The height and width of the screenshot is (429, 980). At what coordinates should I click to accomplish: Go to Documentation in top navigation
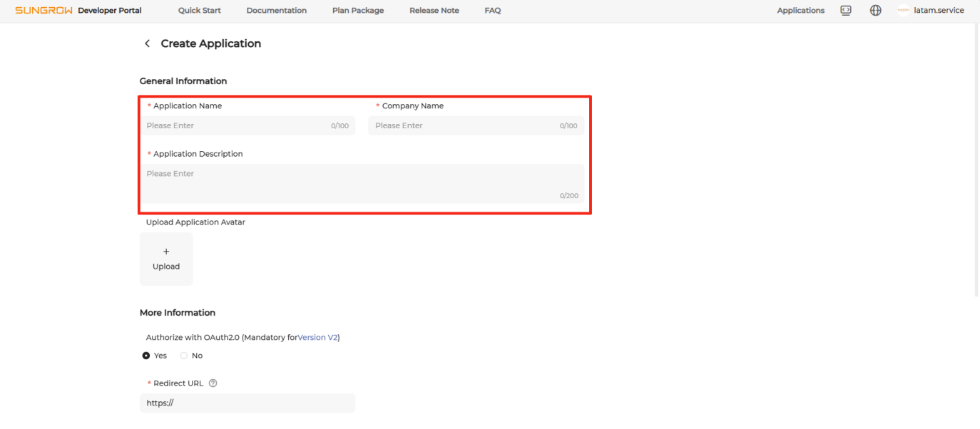coord(276,11)
